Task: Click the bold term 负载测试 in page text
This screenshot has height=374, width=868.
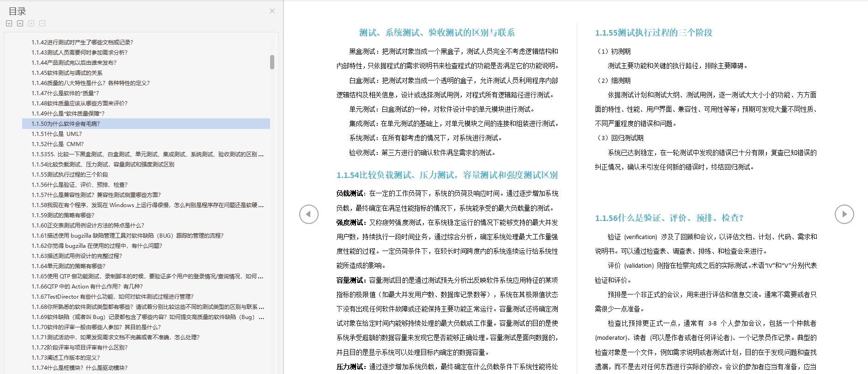Action: (x=350, y=193)
